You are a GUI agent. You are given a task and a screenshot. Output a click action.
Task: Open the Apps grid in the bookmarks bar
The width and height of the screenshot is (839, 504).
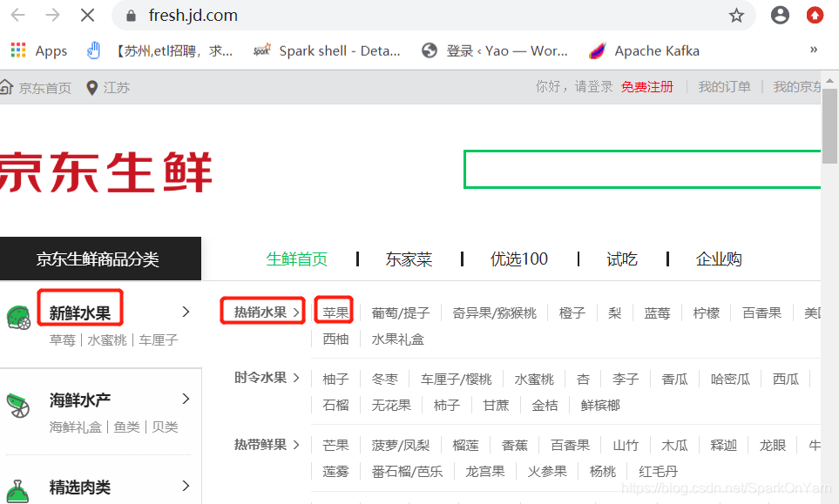click(x=17, y=50)
